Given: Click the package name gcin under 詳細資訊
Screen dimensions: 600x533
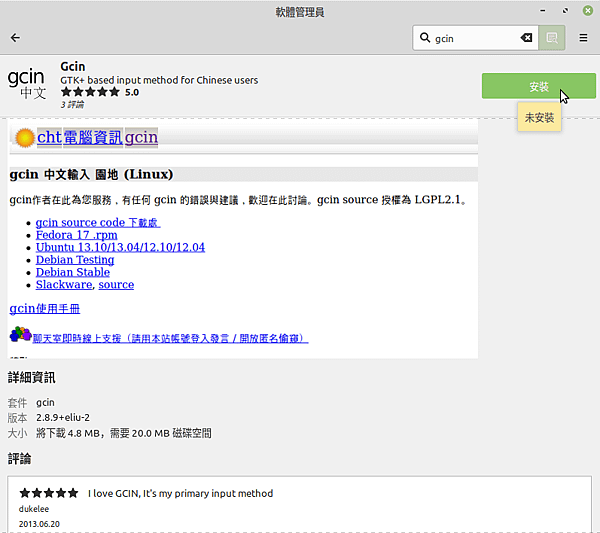Looking at the screenshot, I should click(x=45, y=403).
